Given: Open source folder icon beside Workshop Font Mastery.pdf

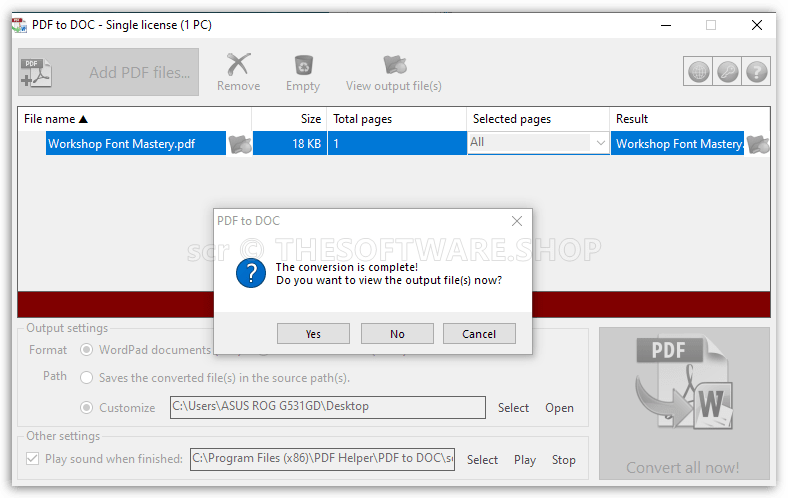Looking at the screenshot, I should coord(240,144).
